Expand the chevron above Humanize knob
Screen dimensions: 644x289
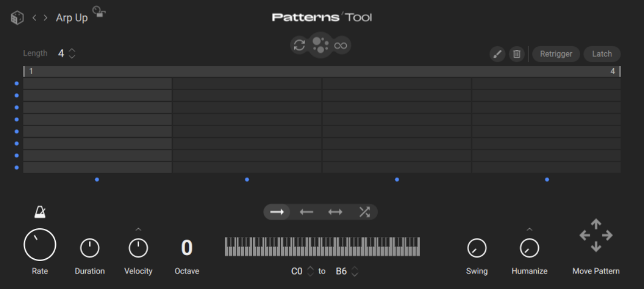point(530,229)
